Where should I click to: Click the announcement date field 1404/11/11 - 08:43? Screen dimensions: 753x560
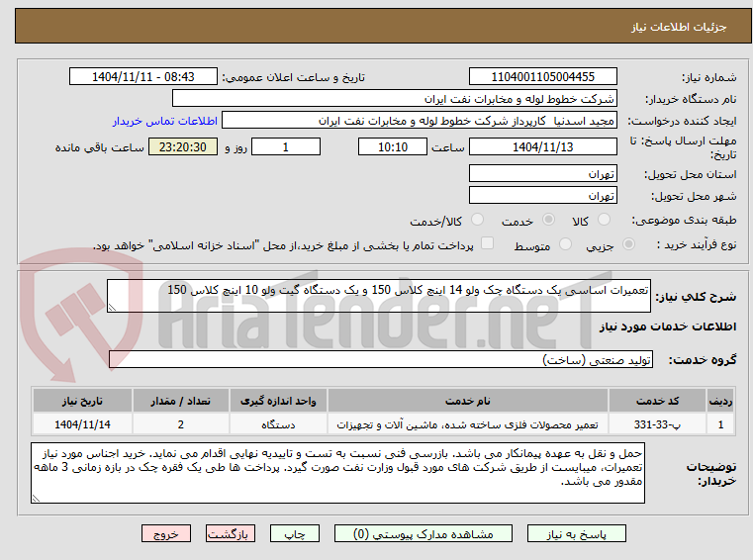[143, 77]
